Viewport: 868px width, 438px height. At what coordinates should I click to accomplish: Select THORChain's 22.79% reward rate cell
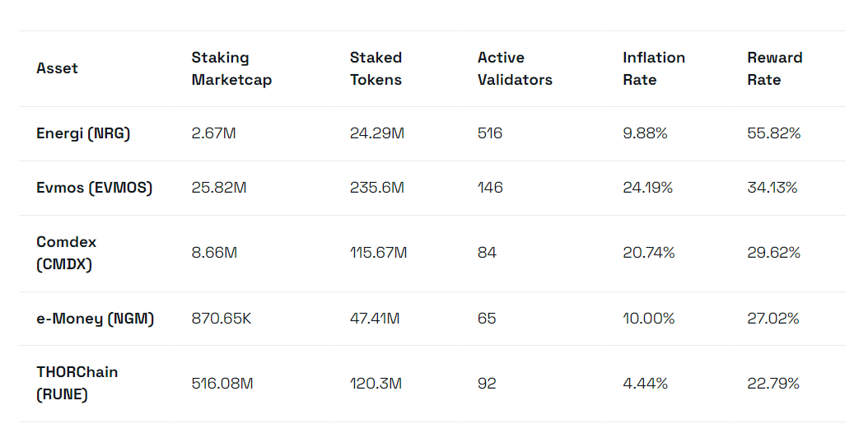tap(773, 384)
